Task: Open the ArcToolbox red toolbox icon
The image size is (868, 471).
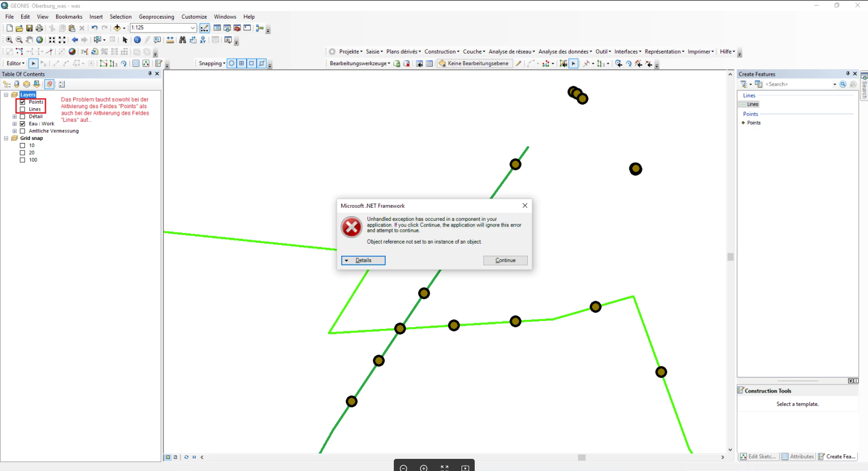Action: click(237, 28)
